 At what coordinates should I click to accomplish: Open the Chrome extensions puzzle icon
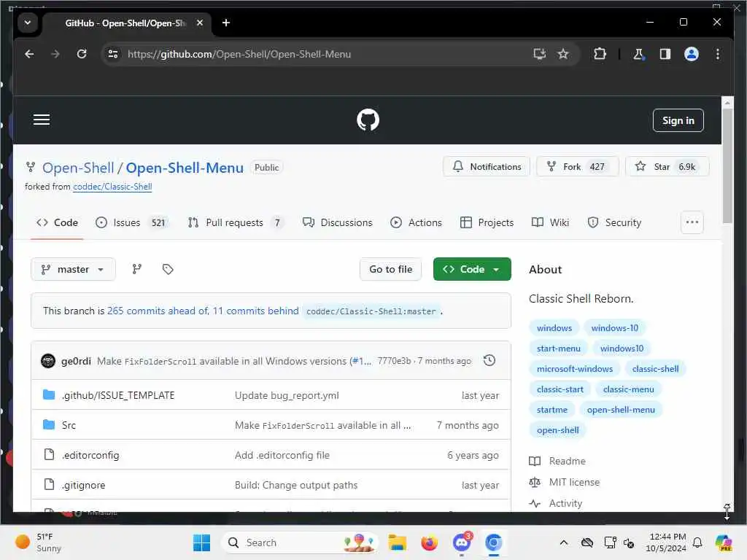point(600,54)
